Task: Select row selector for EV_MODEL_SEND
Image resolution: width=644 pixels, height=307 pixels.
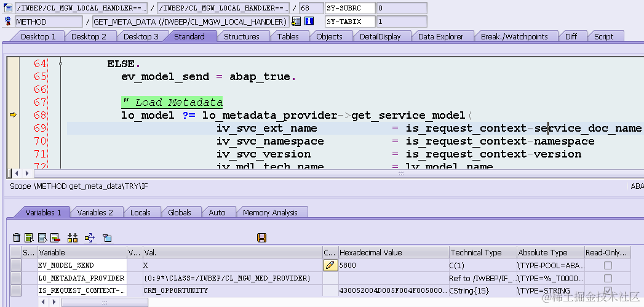Action: point(16,266)
